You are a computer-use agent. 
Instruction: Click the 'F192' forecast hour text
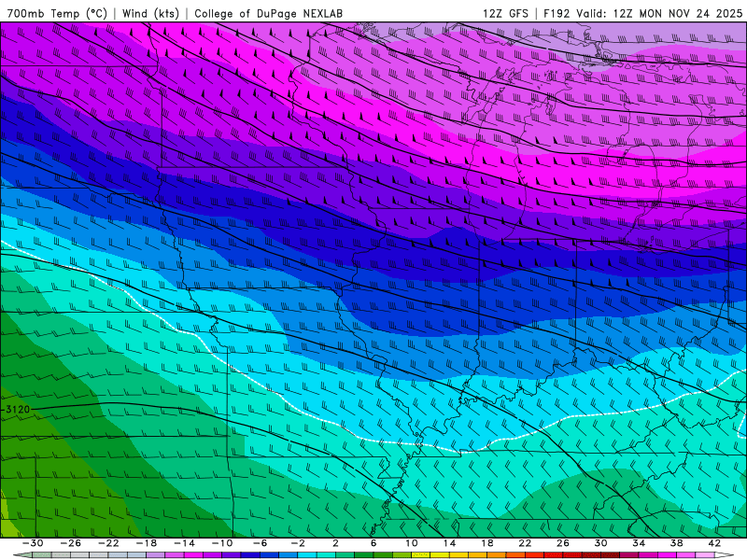coord(557,13)
